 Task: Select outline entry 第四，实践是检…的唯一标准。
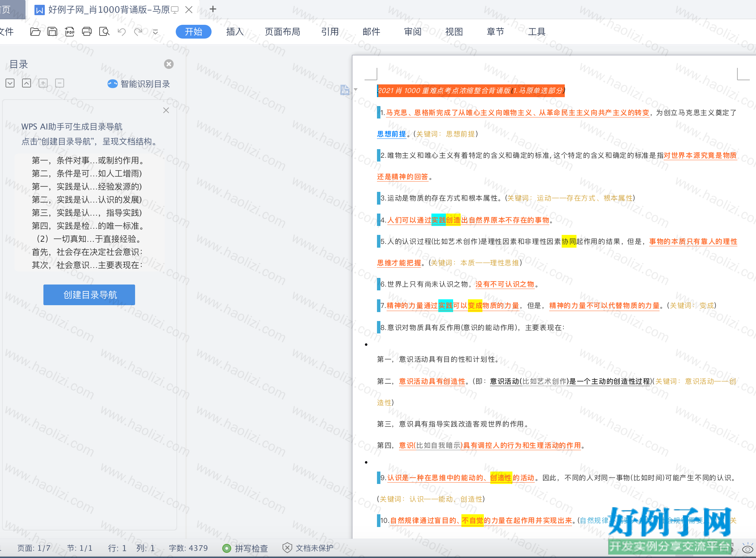[88, 226]
